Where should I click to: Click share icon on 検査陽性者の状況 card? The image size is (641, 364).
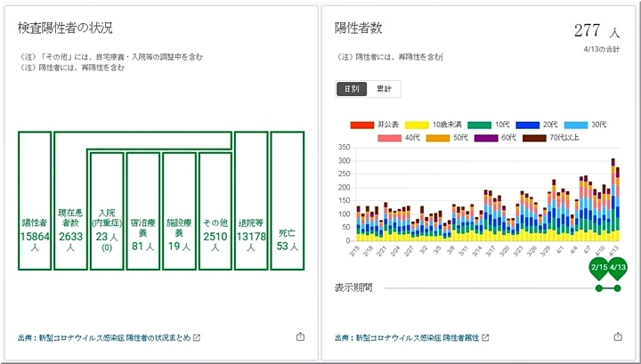click(x=300, y=337)
